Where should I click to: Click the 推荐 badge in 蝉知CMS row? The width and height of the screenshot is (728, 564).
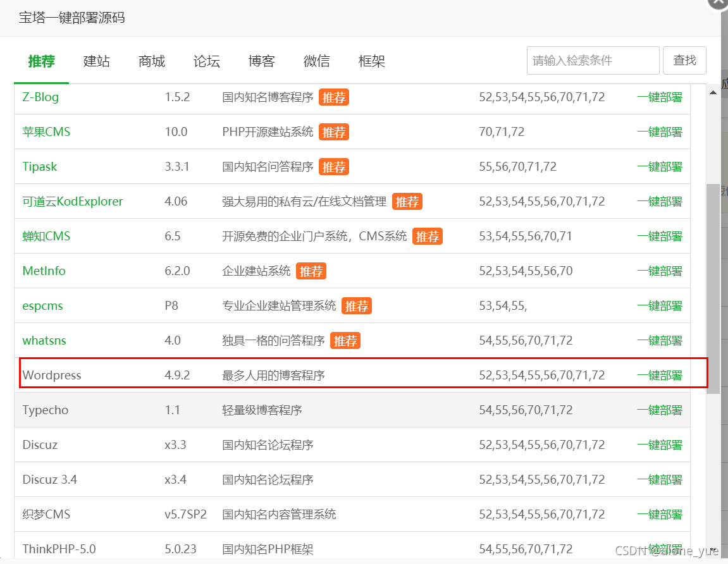click(x=428, y=236)
